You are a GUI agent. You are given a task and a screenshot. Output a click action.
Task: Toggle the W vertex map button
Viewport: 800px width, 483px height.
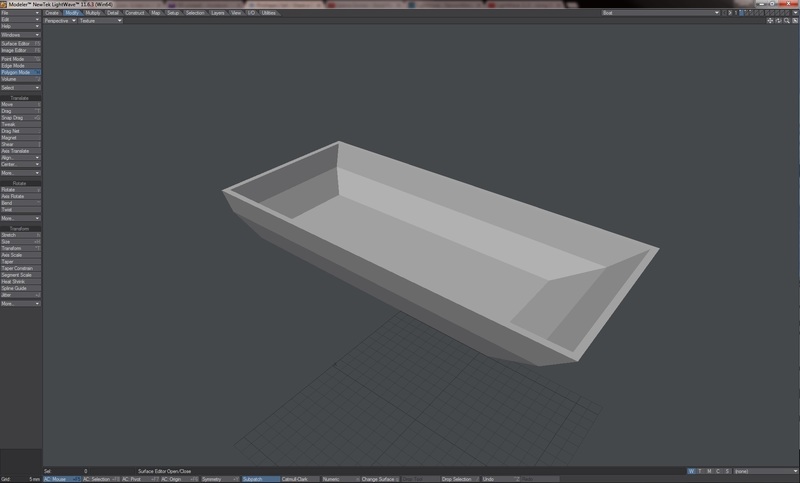pos(691,471)
